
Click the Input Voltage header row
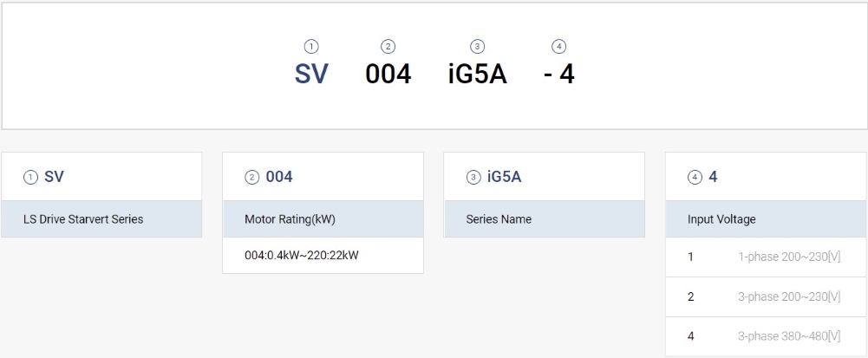(x=766, y=219)
